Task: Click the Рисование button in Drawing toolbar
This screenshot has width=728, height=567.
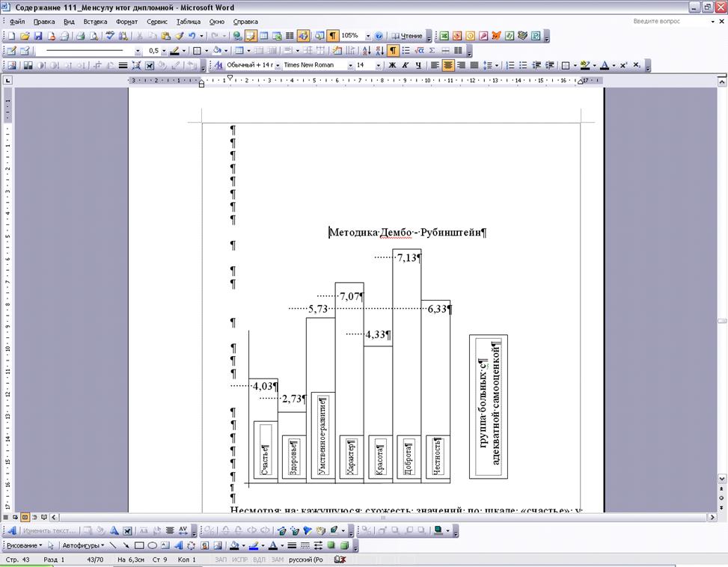Action: click(x=23, y=545)
